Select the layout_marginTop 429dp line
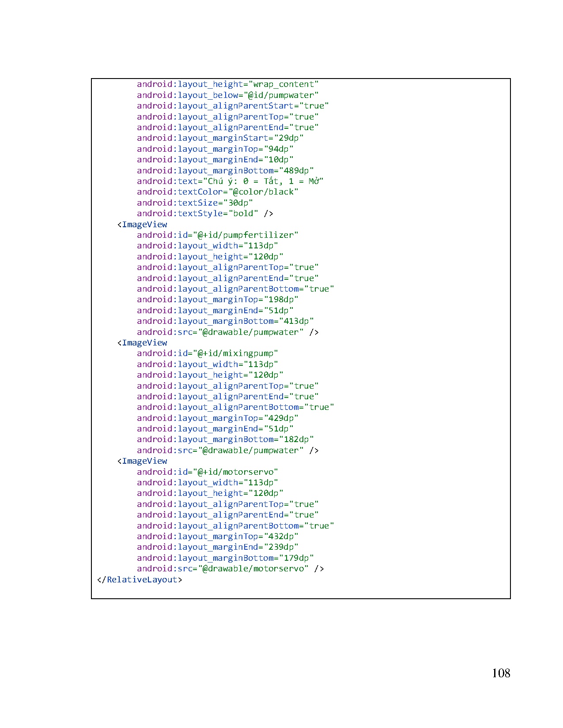The image size is (563, 728). click(x=217, y=418)
